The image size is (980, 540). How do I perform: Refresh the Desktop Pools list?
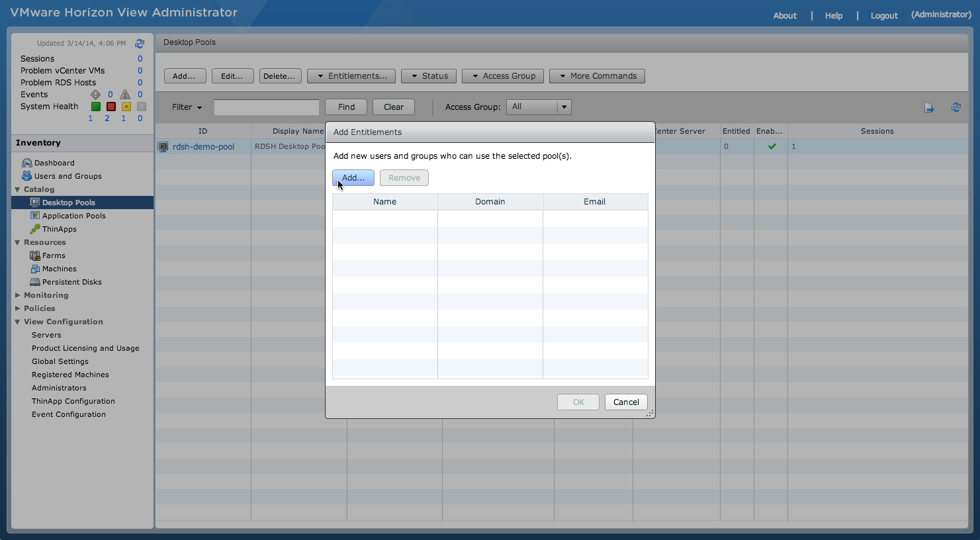956,107
